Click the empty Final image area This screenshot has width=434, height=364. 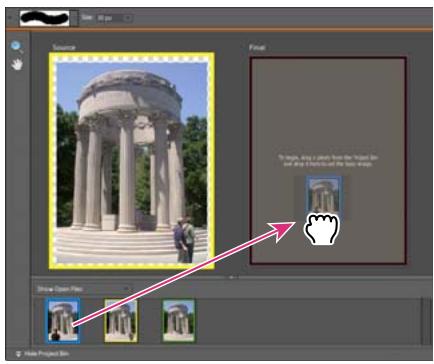(328, 161)
